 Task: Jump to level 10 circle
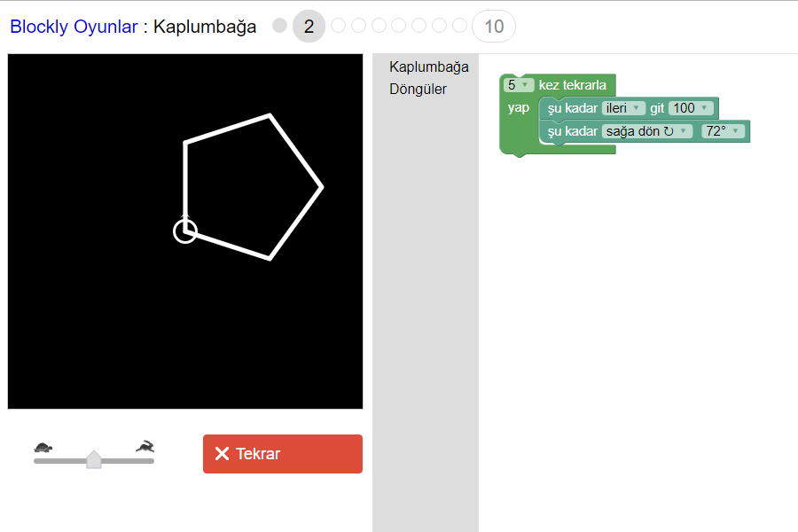[x=494, y=27]
